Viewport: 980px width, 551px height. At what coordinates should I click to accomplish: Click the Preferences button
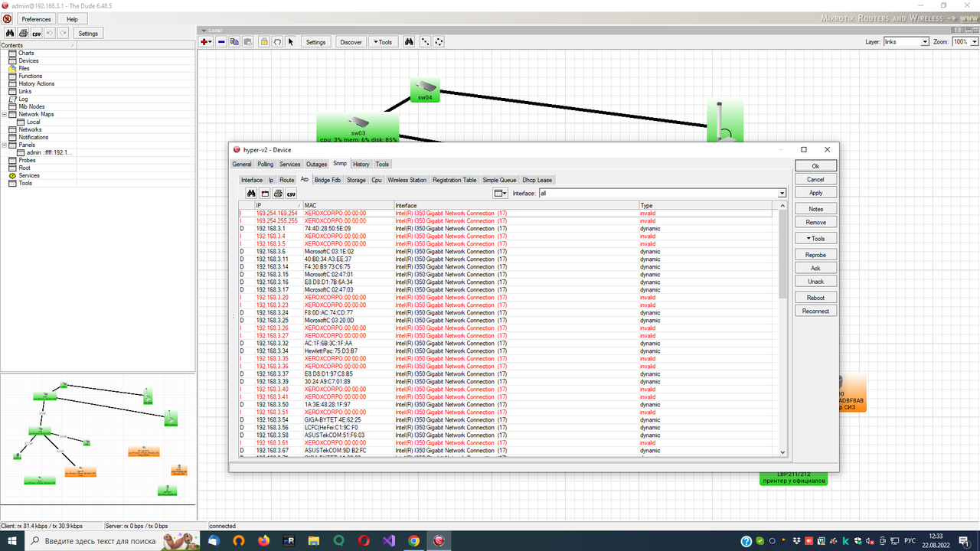click(x=36, y=19)
